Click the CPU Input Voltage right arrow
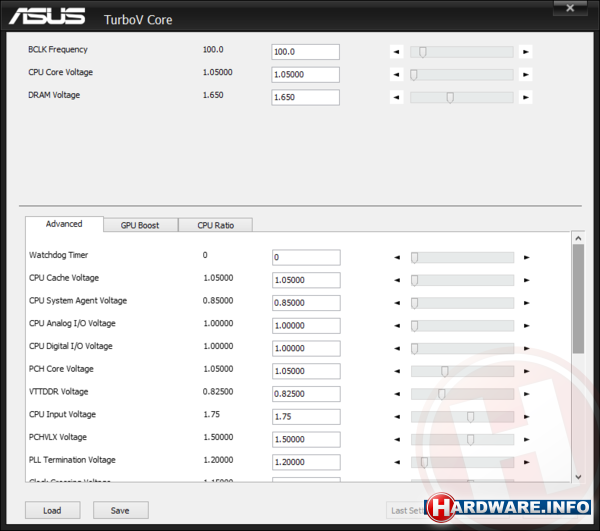Viewport: 600px width, 531px height. (x=526, y=417)
